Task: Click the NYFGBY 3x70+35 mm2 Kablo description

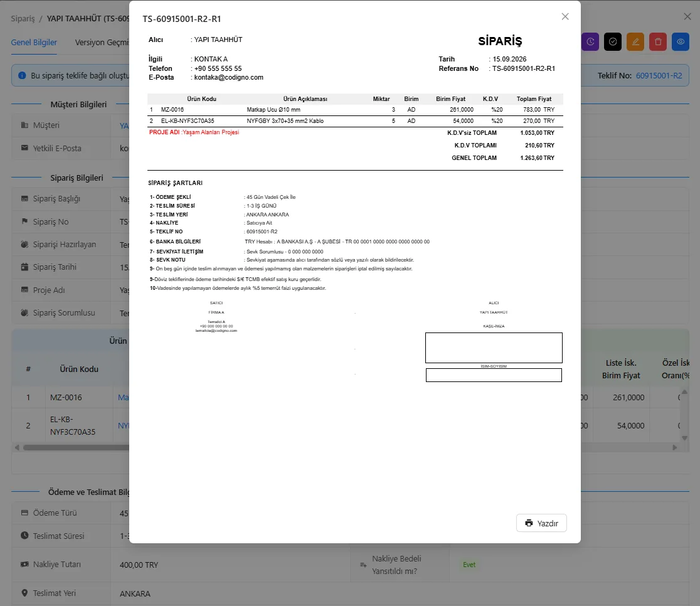Action: pos(285,121)
